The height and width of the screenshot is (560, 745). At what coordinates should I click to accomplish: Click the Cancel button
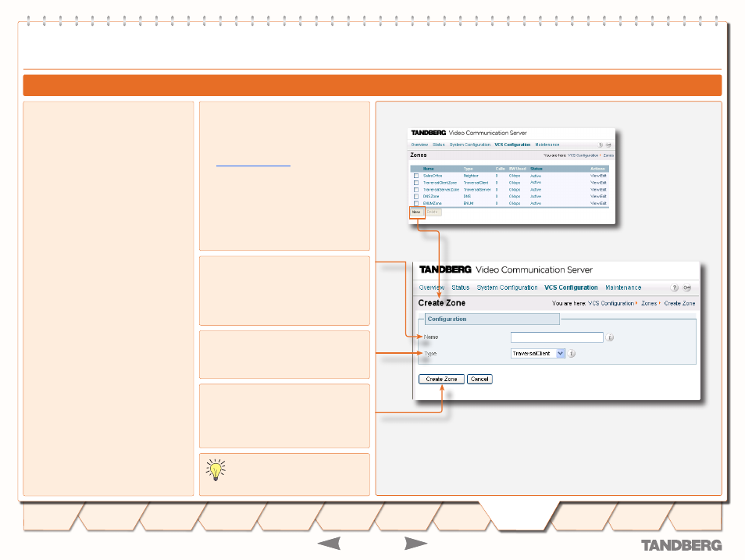(x=479, y=379)
